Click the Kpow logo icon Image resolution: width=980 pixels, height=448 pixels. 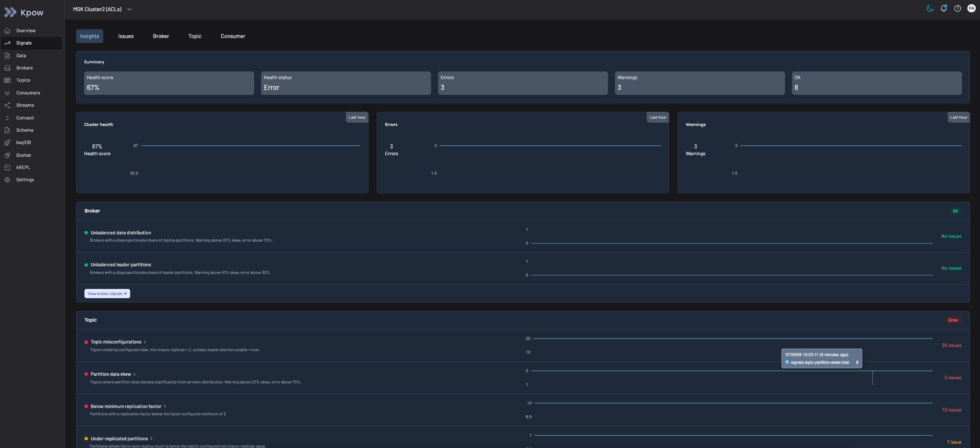click(10, 12)
